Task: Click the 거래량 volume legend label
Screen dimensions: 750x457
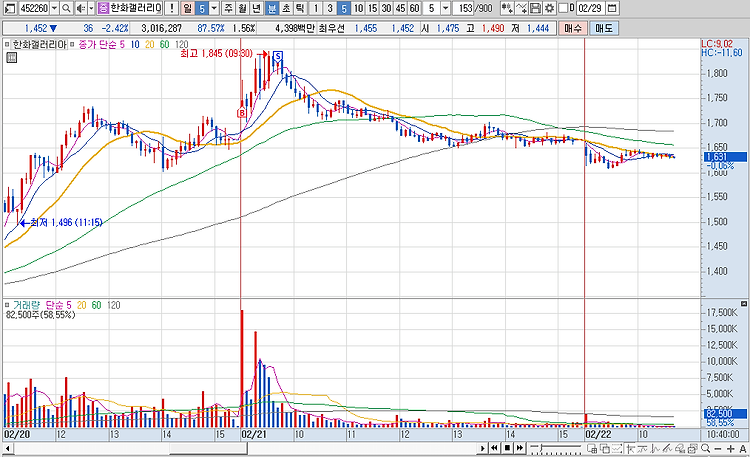Action: [x=27, y=305]
